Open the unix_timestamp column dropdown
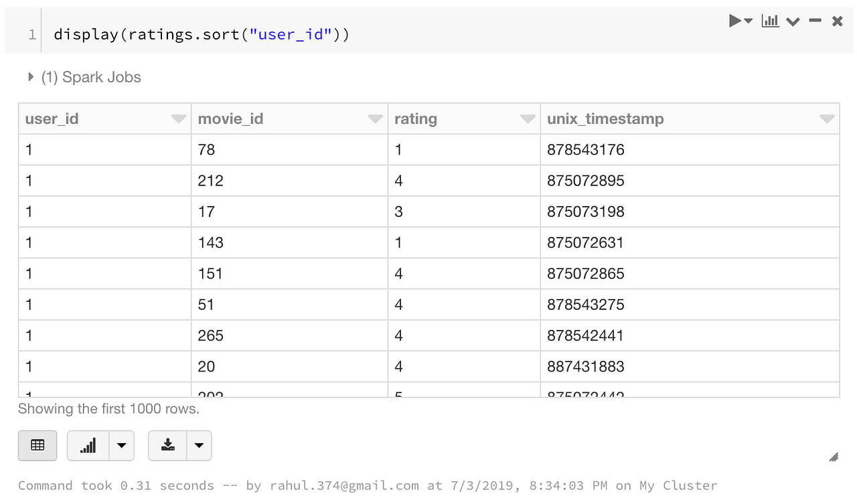The image size is (857, 504). click(x=827, y=118)
